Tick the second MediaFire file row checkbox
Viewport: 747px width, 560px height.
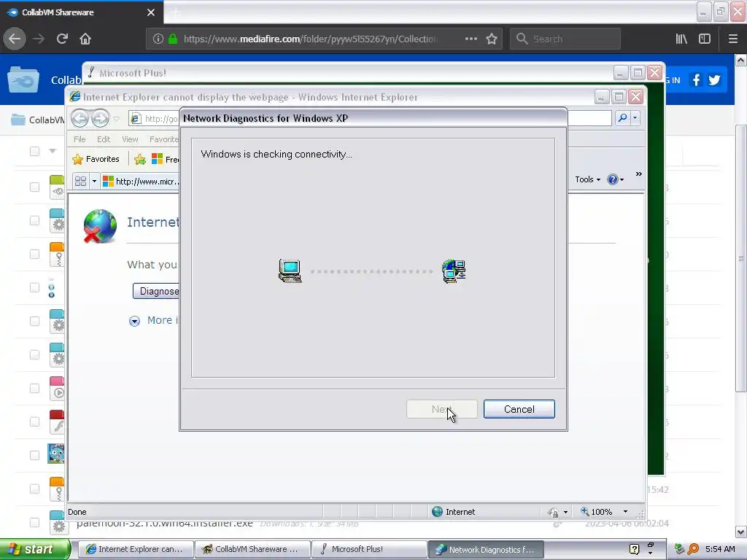click(34, 220)
